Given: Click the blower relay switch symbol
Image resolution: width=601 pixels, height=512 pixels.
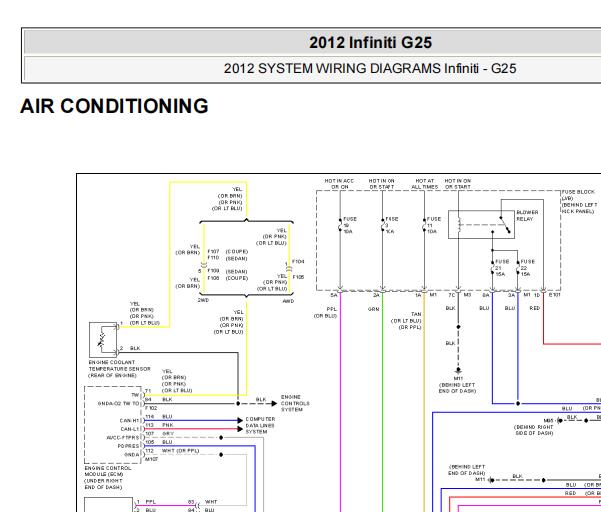Looking at the screenshot, I should click(505, 225).
